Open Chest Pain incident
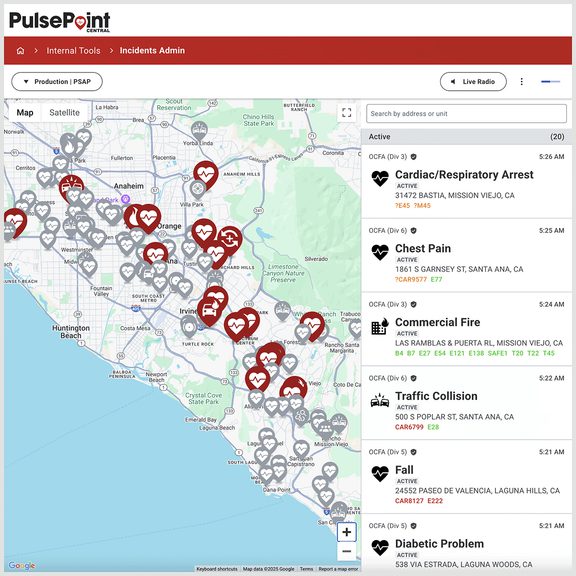The height and width of the screenshot is (576, 576). click(466, 256)
